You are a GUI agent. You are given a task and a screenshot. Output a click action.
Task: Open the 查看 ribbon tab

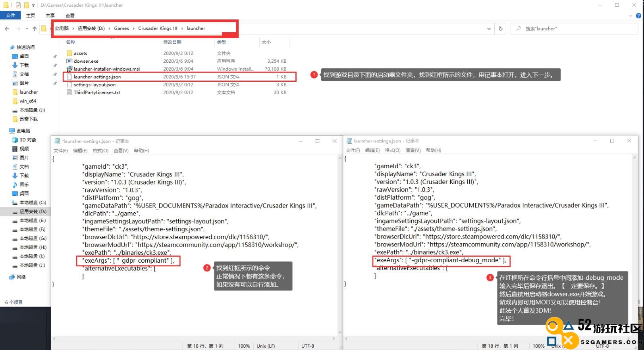70,15
